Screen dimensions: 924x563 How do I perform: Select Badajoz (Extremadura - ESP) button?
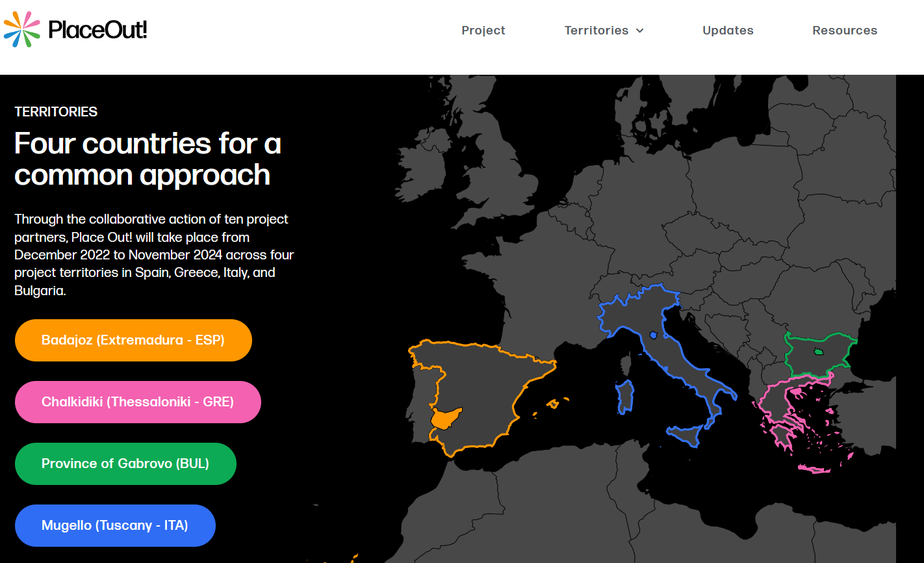tap(133, 340)
